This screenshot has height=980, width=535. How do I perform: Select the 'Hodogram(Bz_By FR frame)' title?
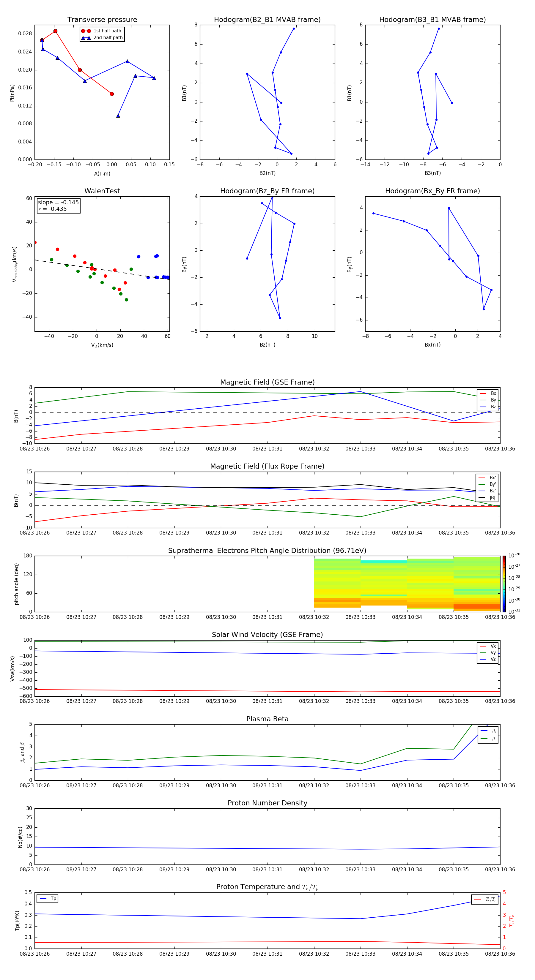[x=267, y=191]
